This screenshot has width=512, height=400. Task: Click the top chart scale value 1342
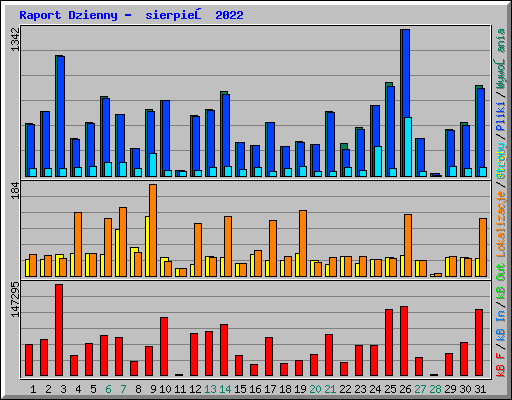(x=15, y=40)
